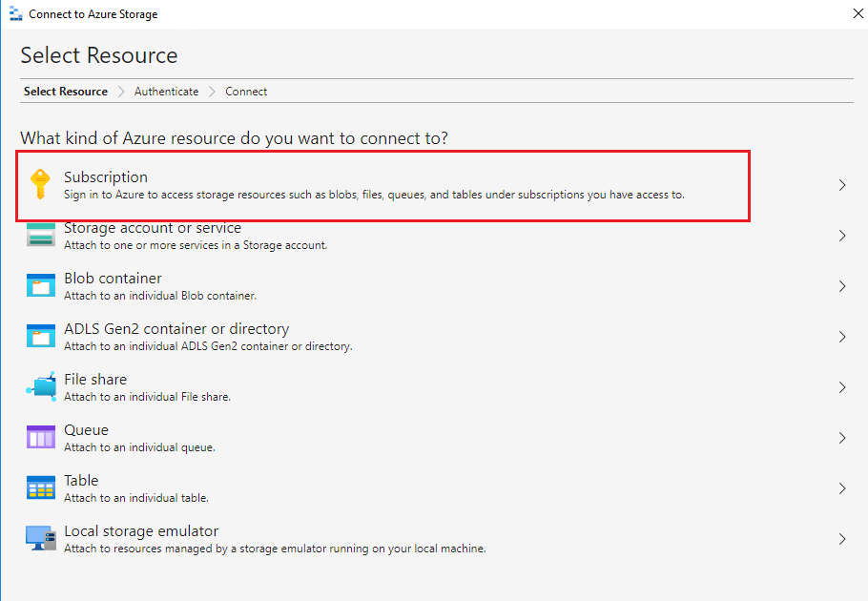Close the Connect to Azure Storage dialog
The width and height of the screenshot is (868, 601).
click(x=851, y=14)
